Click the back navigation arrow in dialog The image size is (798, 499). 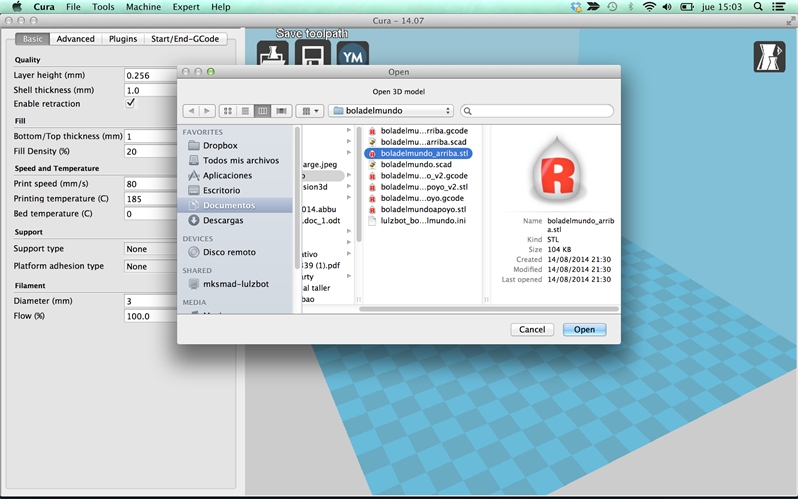point(192,111)
